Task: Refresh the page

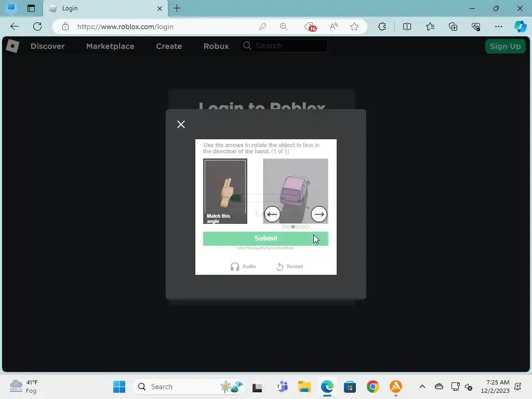Action: (37, 26)
